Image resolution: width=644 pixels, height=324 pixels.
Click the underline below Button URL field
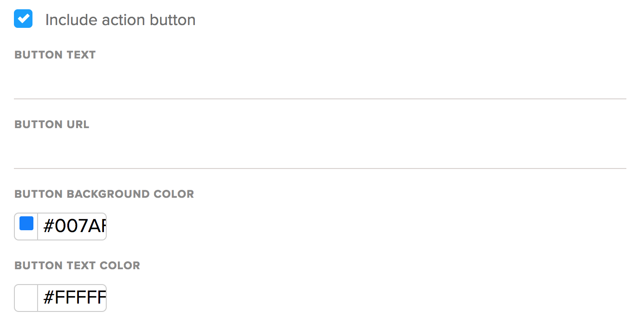[x=320, y=168]
